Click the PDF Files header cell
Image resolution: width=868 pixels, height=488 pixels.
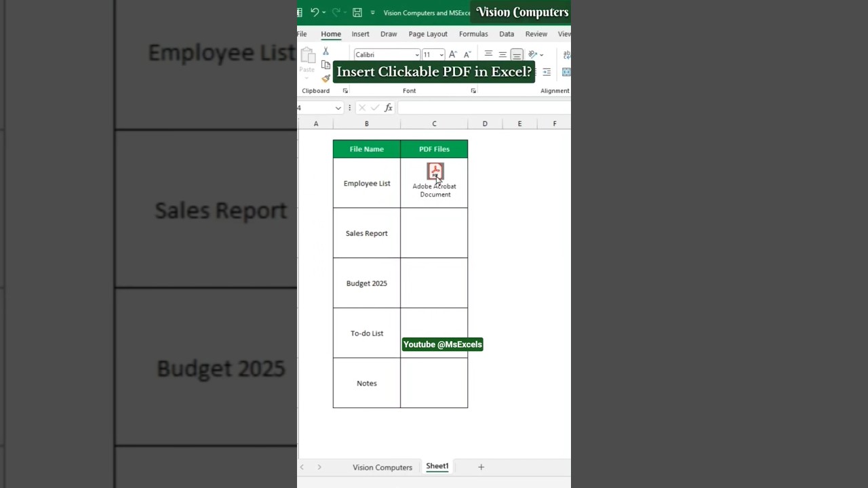(x=434, y=149)
